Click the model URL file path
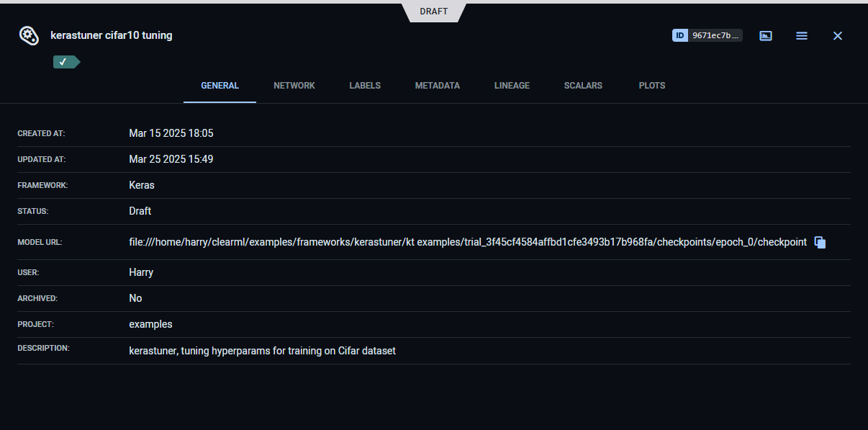Screen dimensions: 868x430 pyautogui.click(x=467, y=243)
